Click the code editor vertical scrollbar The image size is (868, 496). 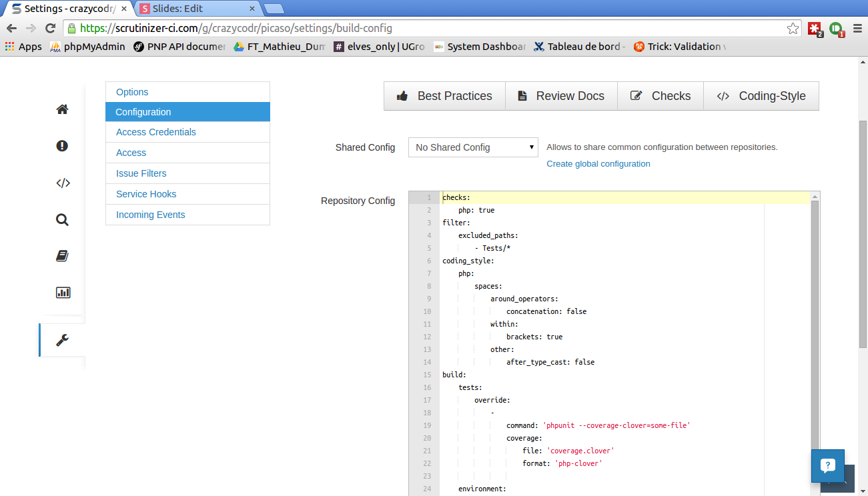815,333
